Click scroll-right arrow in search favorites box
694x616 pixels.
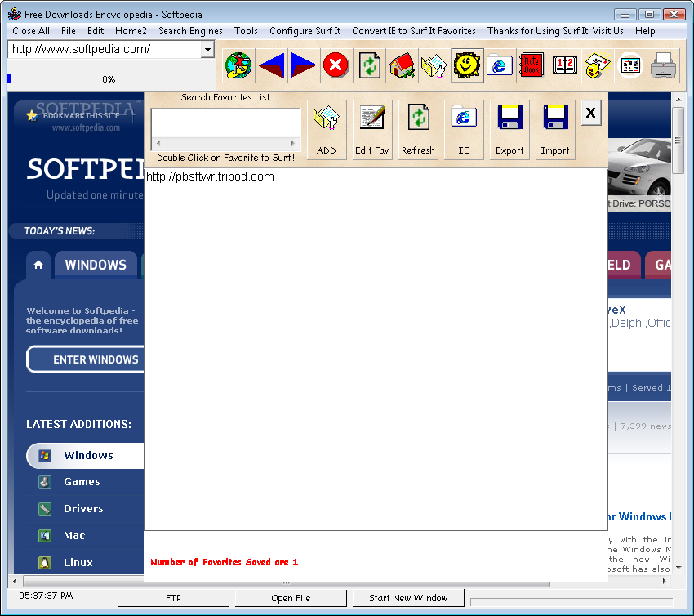click(x=292, y=144)
